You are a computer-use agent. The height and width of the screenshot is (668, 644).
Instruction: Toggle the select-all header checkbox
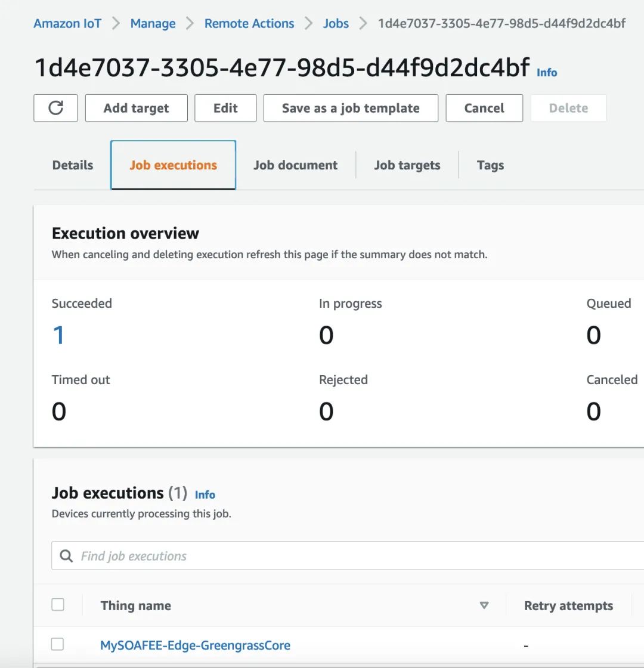coord(58,605)
